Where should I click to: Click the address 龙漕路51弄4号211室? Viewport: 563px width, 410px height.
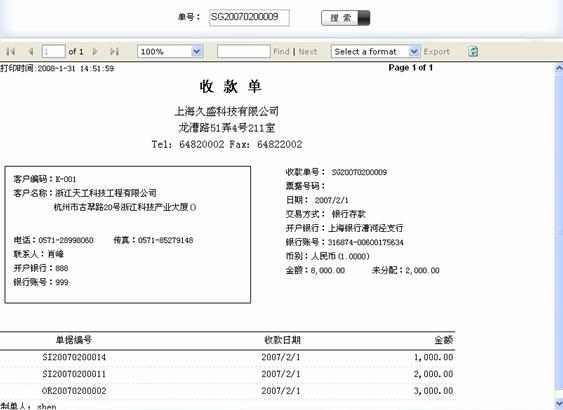click(227, 128)
